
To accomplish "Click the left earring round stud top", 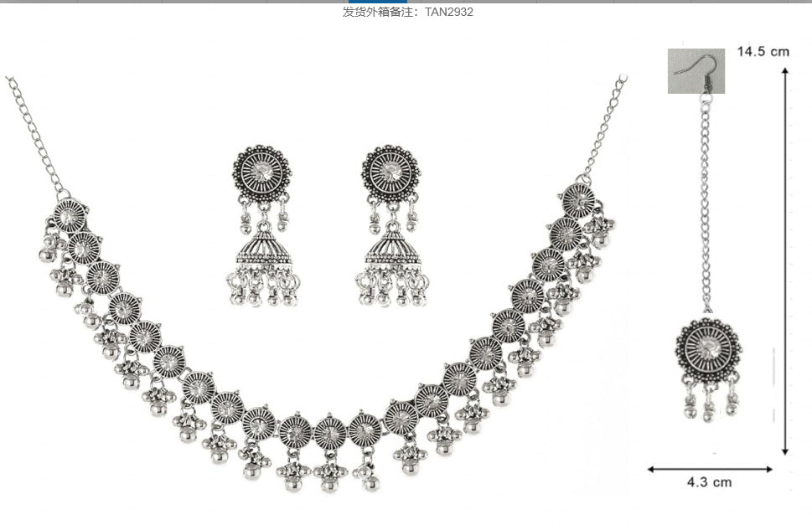I will pyautogui.click(x=262, y=173).
